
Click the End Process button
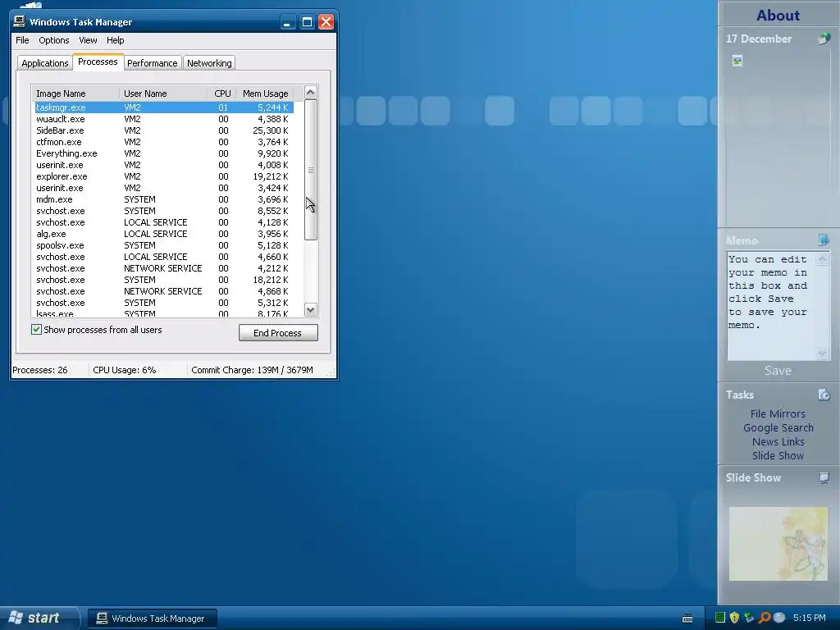point(278,333)
